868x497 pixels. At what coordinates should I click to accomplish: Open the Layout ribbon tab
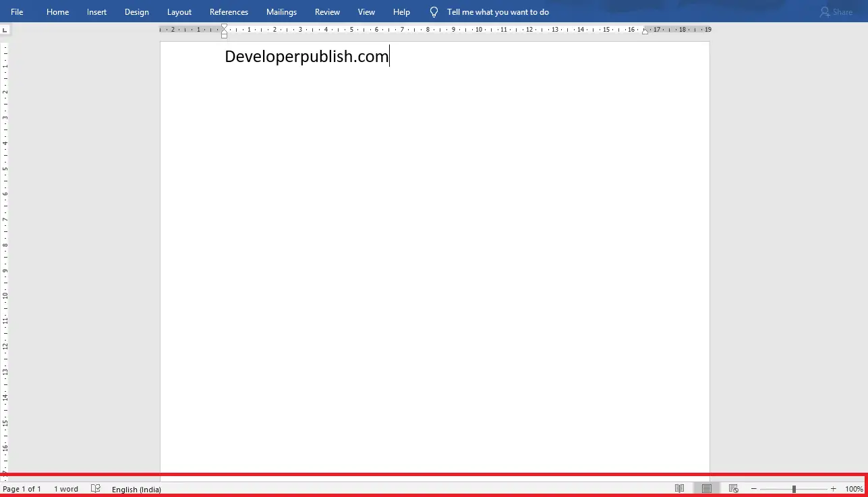tap(179, 12)
